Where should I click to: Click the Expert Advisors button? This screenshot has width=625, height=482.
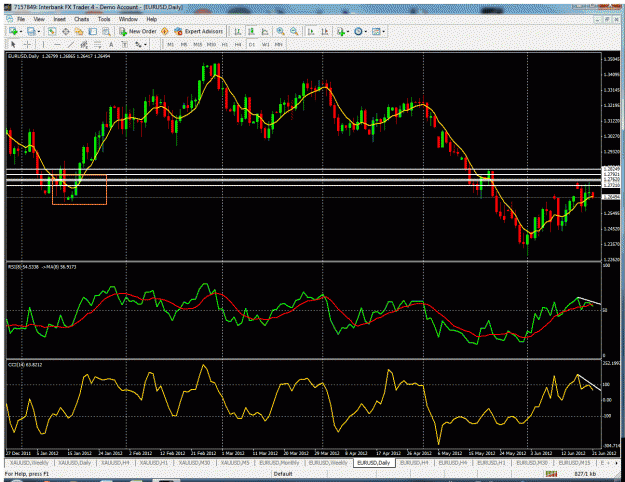(198, 31)
